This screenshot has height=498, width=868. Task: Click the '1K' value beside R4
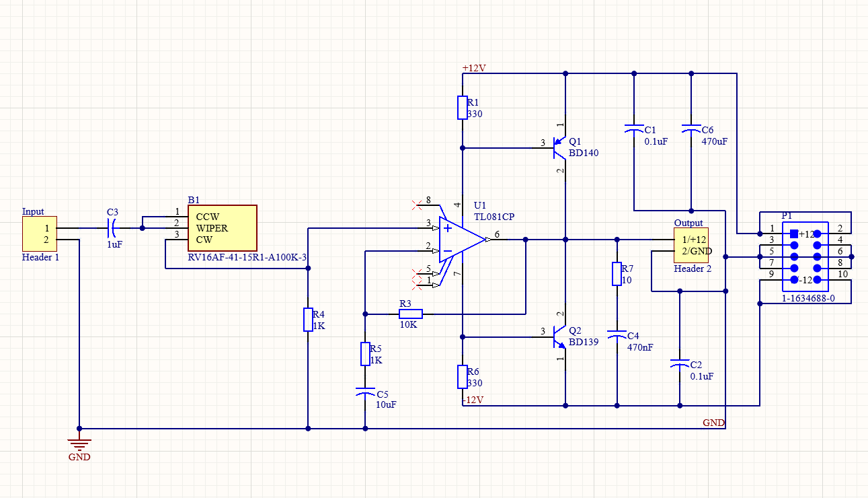point(319,326)
